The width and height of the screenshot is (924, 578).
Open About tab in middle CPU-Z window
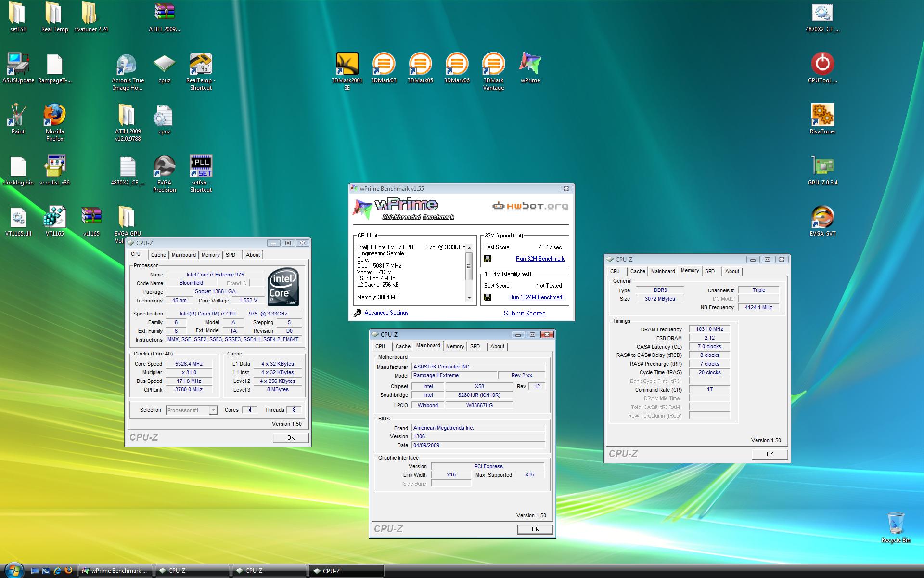pyautogui.click(x=497, y=346)
